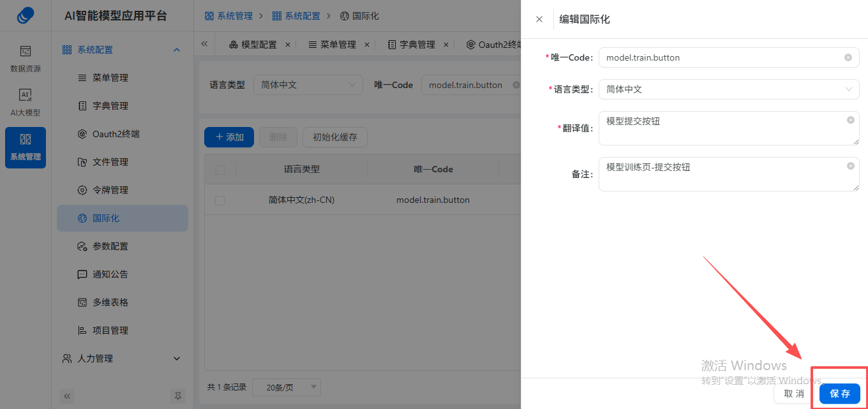This screenshot has height=409, width=868.
Task: Switch to the 字典管理 tab
Action: 412,45
